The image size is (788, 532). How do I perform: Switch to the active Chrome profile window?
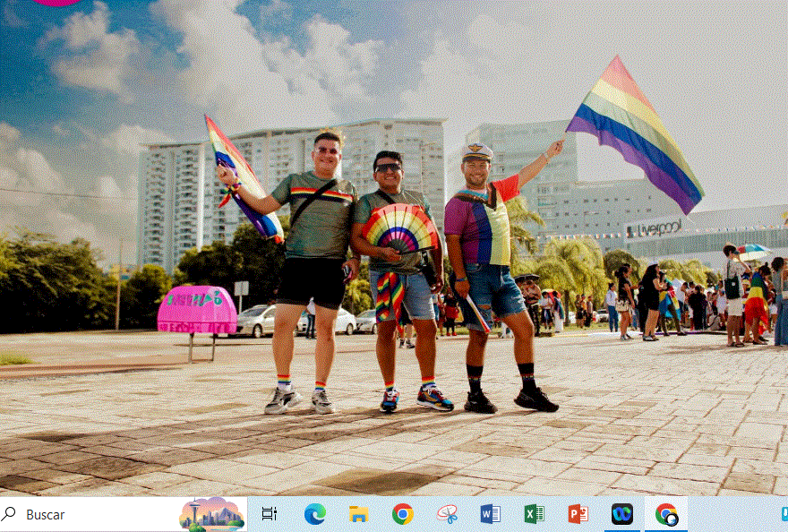666,514
